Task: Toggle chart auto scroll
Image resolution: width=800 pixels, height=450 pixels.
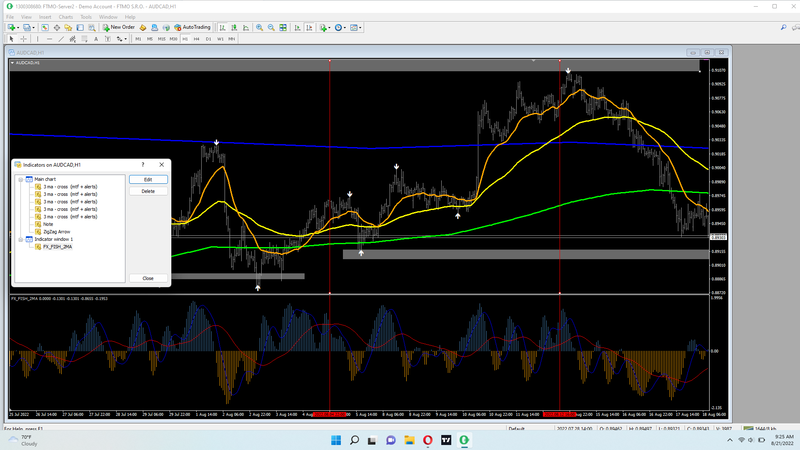Action: [x=297, y=28]
